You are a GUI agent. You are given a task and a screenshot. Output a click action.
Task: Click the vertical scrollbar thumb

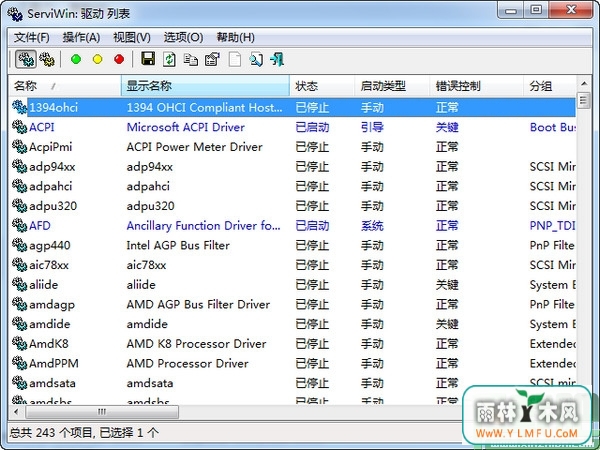pyautogui.click(x=584, y=100)
